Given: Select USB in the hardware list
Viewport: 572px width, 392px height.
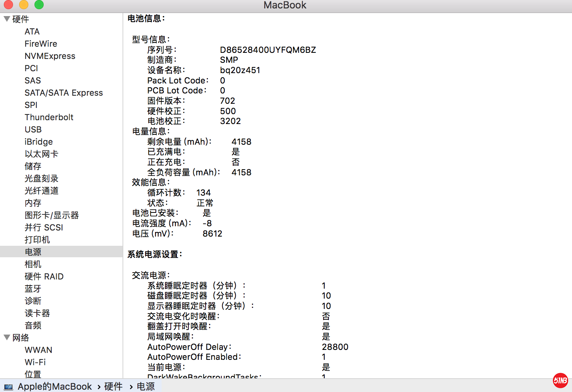Looking at the screenshot, I should click(x=33, y=129).
